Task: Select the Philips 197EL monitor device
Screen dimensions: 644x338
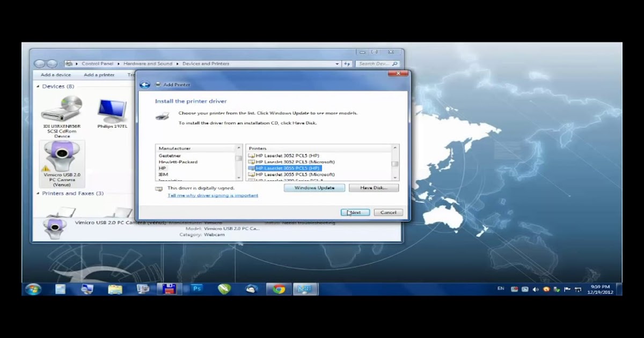Action: coord(113,114)
